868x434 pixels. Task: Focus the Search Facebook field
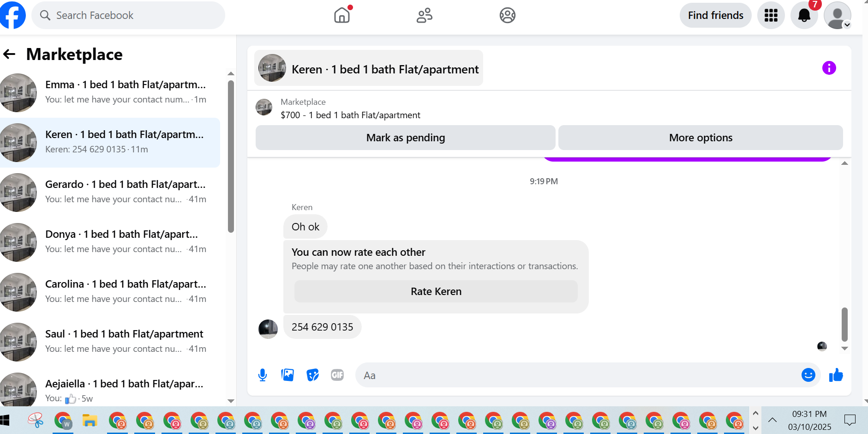pyautogui.click(x=128, y=15)
